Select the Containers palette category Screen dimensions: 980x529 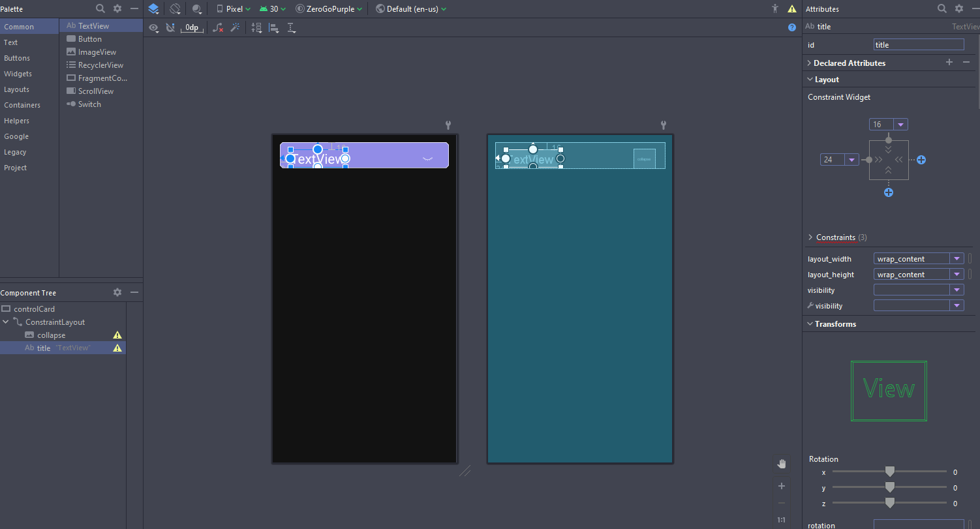[x=29, y=105]
